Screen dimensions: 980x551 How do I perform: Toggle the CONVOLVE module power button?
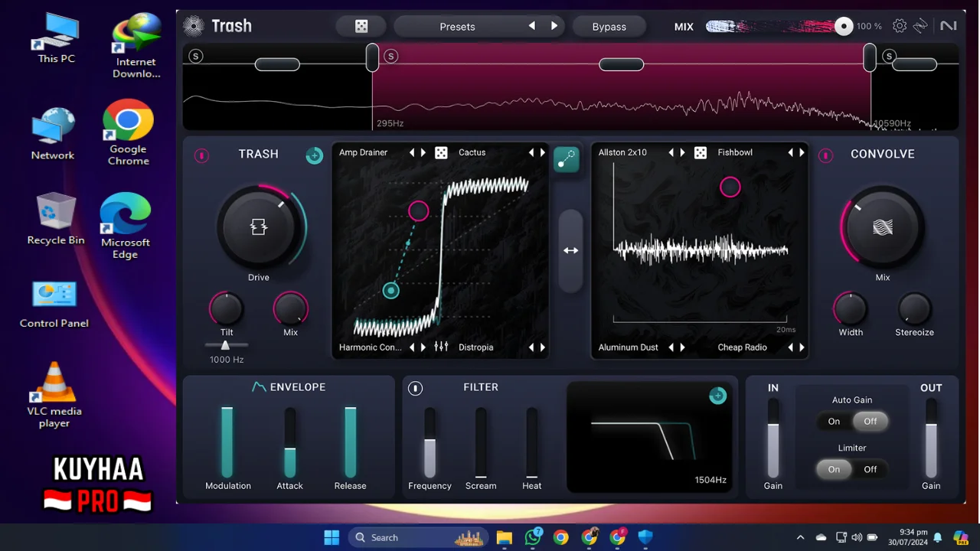point(825,155)
